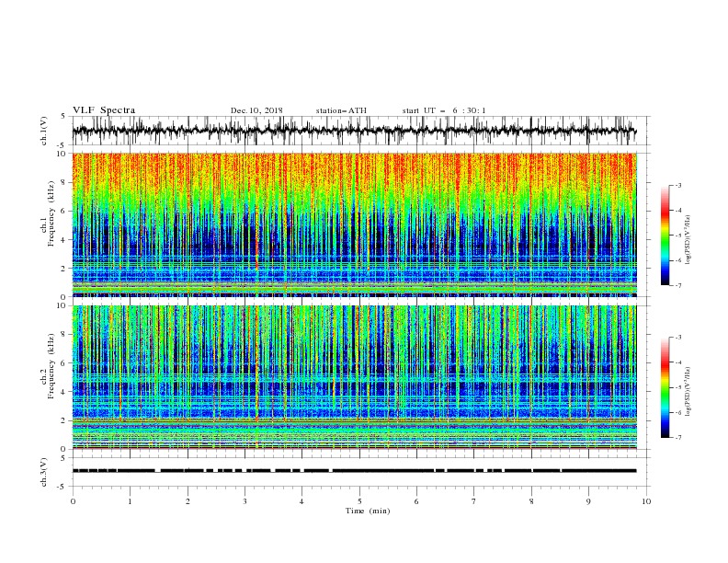Click the ch.2 color scale bar
Image resolution: width=728 pixels, height=563 pixels.
click(x=665, y=387)
